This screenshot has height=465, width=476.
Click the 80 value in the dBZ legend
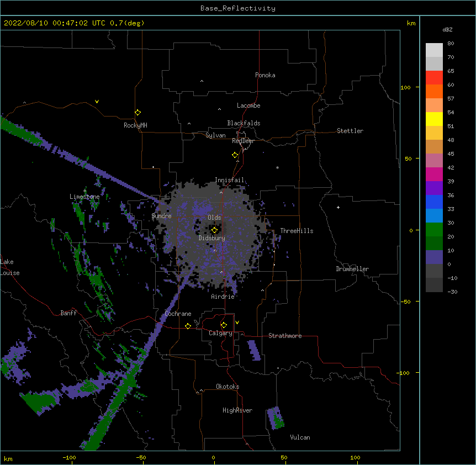click(451, 44)
